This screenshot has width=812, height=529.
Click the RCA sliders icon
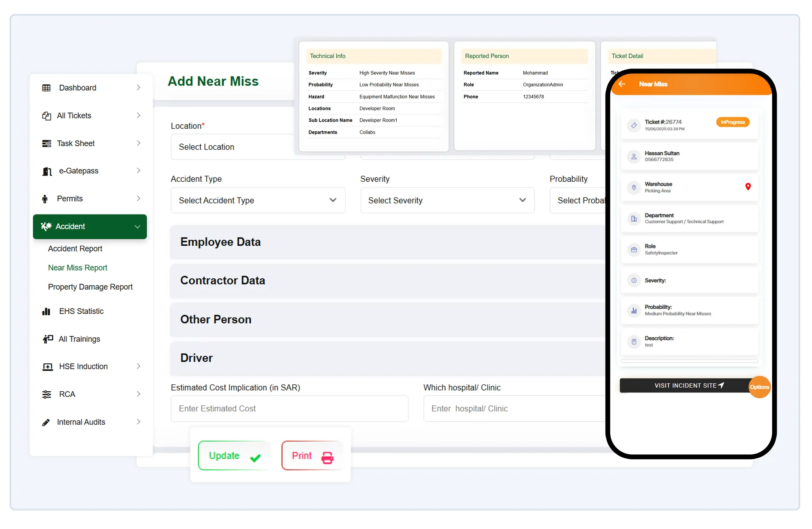click(x=47, y=394)
